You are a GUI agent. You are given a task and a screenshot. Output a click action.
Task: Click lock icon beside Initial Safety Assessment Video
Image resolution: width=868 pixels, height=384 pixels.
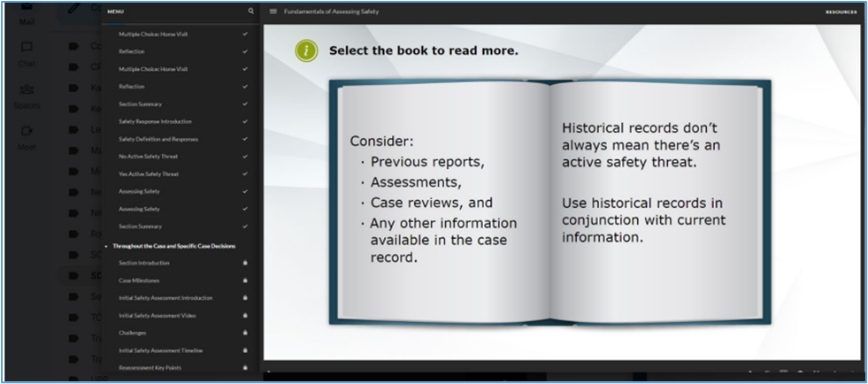245,315
